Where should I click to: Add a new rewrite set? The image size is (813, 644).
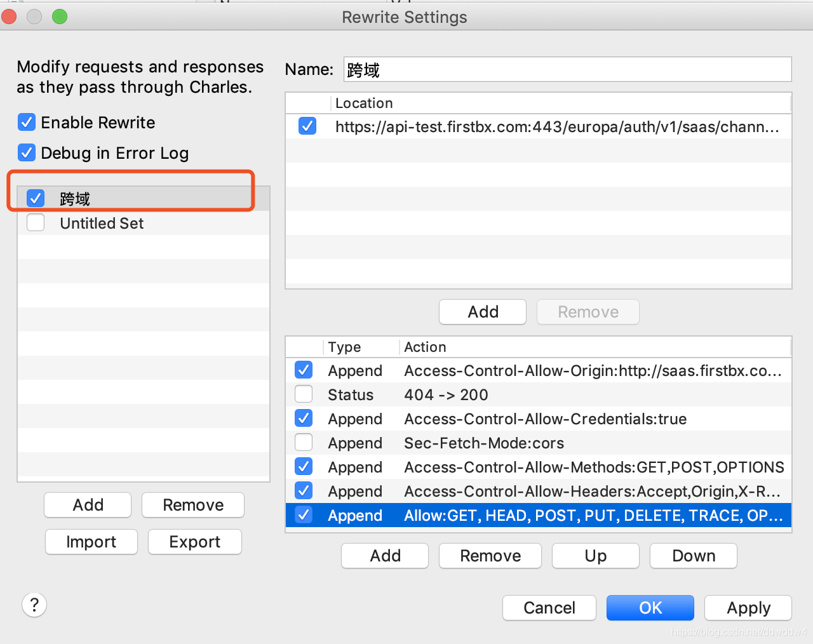click(88, 505)
